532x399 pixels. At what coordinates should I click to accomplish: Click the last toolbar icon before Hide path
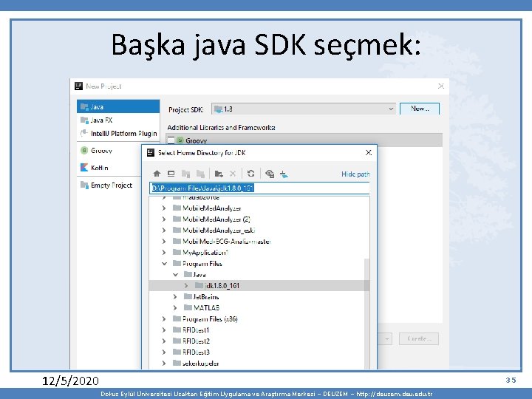(x=284, y=174)
